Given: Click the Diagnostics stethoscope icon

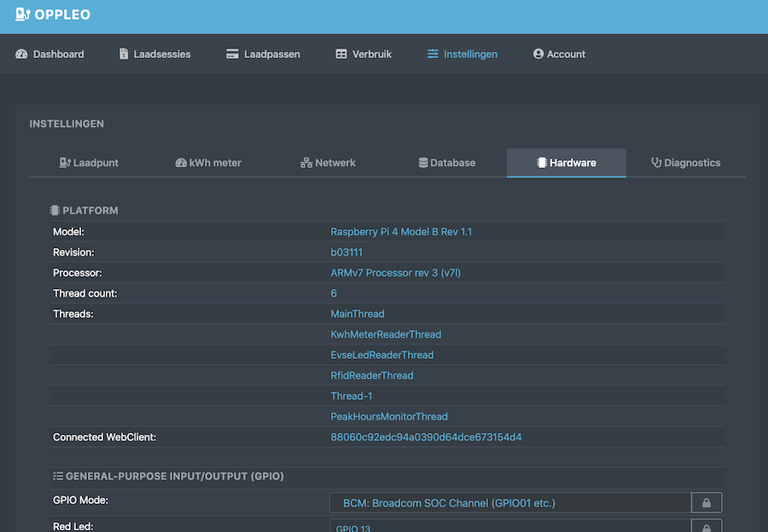Looking at the screenshot, I should tap(656, 163).
